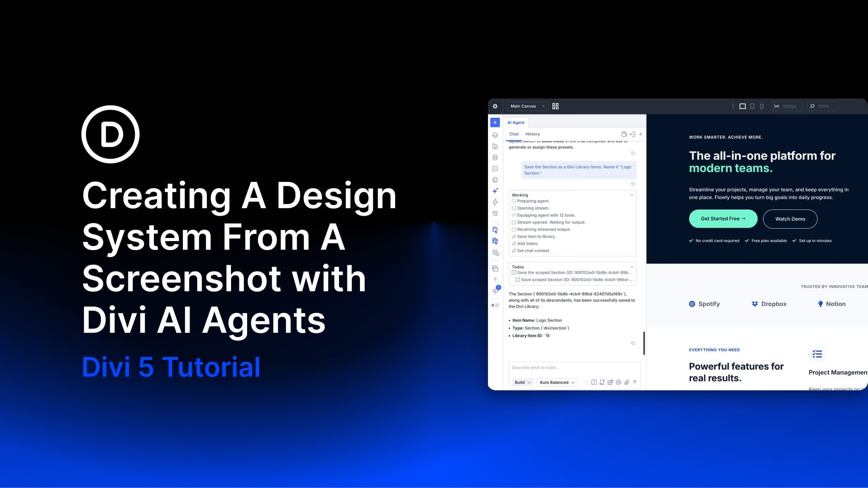Switch to the History tab
This screenshot has width=868, height=488.
[533, 134]
